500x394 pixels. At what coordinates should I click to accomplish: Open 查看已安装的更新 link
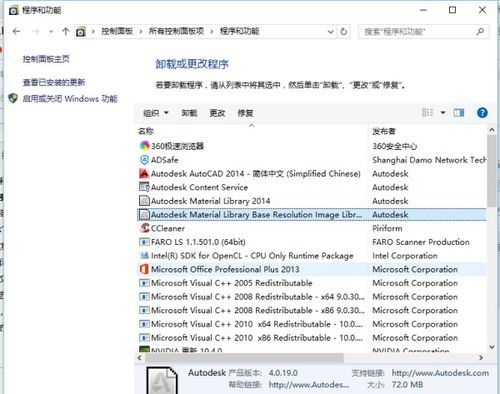coord(54,82)
